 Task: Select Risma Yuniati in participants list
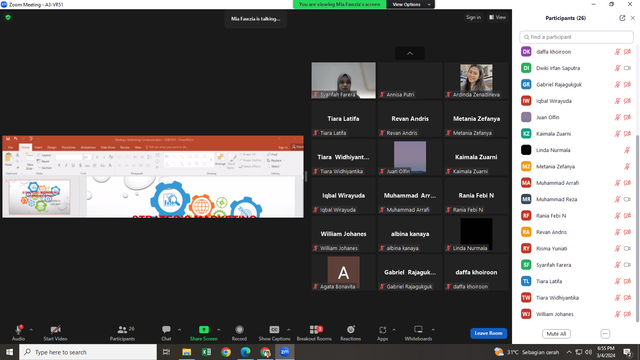coord(576,248)
